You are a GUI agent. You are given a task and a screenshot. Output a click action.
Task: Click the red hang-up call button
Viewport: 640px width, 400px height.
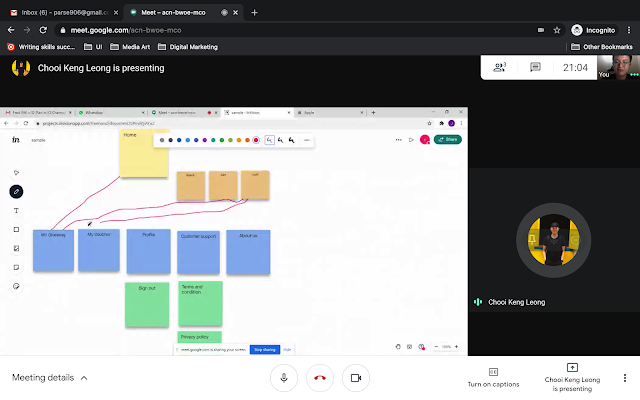pyautogui.click(x=320, y=378)
